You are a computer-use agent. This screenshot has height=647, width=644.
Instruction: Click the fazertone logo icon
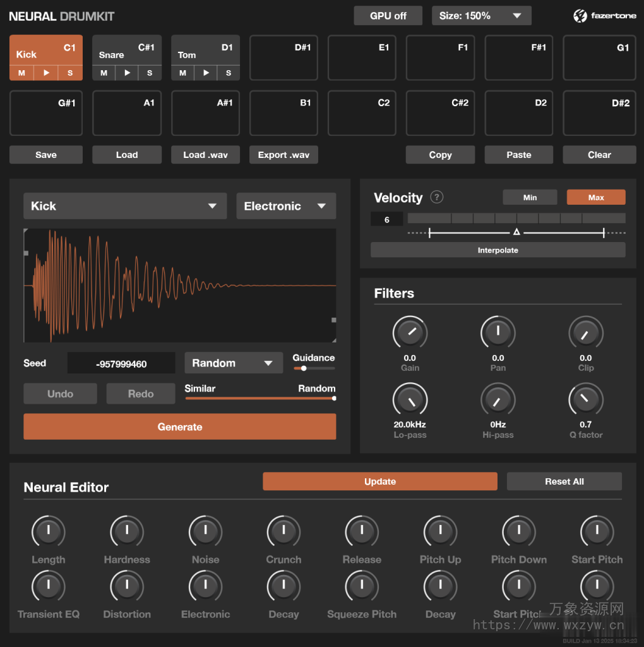pyautogui.click(x=580, y=15)
